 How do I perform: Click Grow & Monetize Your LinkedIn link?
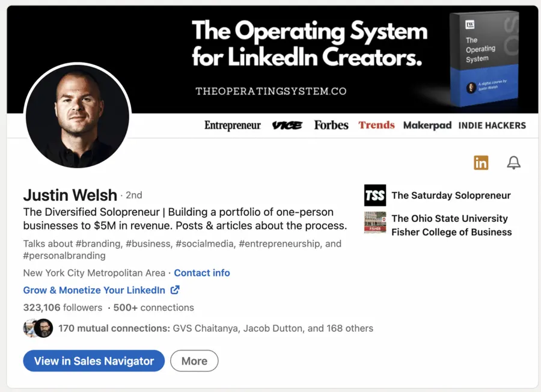click(95, 290)
